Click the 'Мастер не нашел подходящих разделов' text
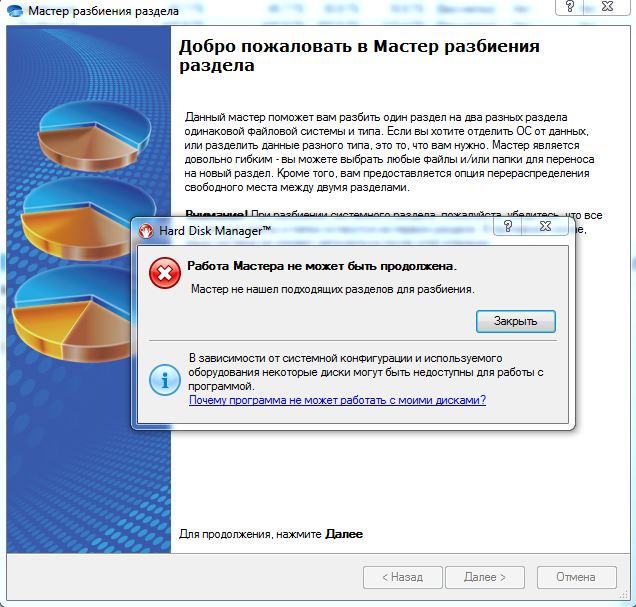 click(x=332, y=289)
